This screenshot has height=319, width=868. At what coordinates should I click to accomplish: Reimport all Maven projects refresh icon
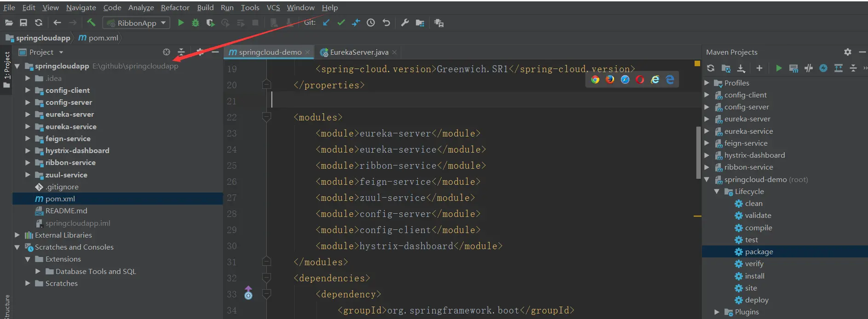click(x=711, y=68)
